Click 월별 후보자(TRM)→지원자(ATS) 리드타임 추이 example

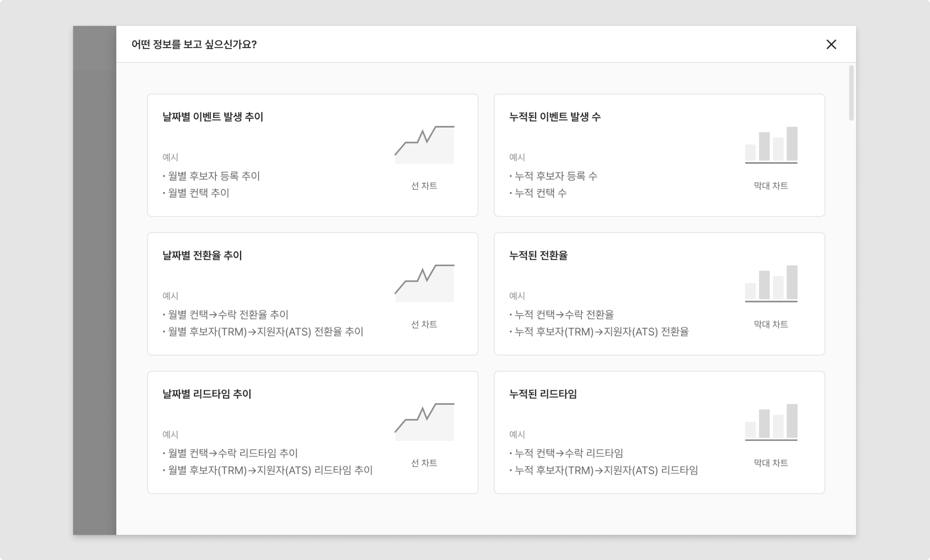(x=270, y=470)
